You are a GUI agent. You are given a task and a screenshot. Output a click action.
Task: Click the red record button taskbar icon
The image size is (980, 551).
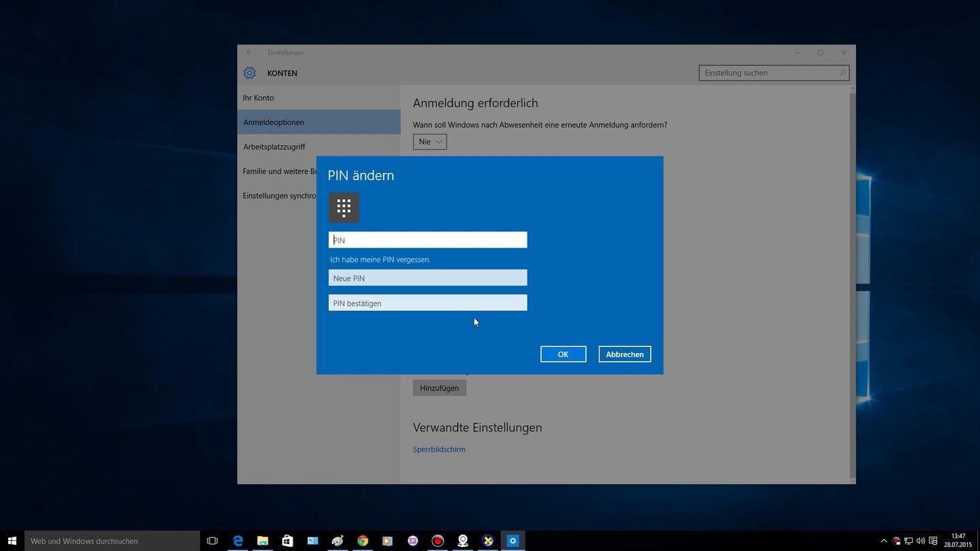pos(438,541)
